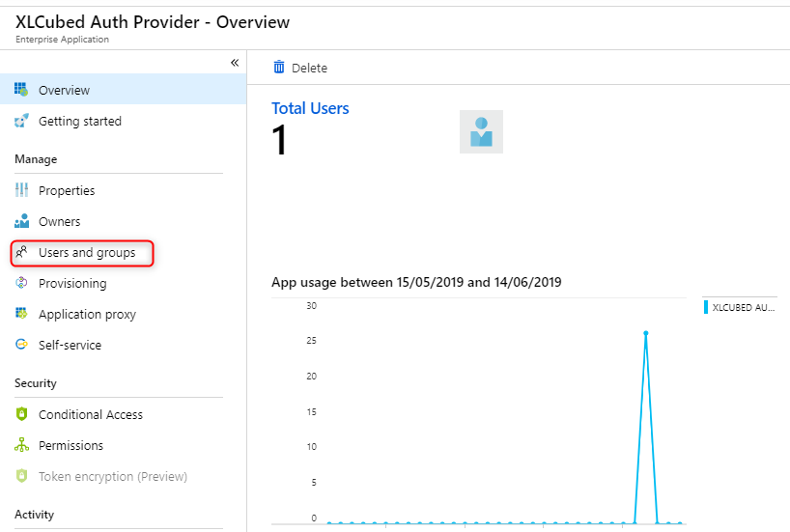Image resolution: width=790 pixels, height=532 pixels.
Task: Click the Properties bars icon
Action: [x=21, y=190]
